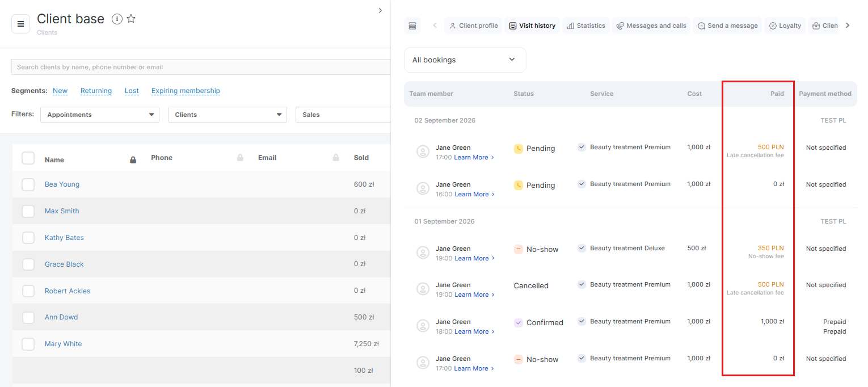Collapse the side panel with the top chevron arrow

point(380,10)
